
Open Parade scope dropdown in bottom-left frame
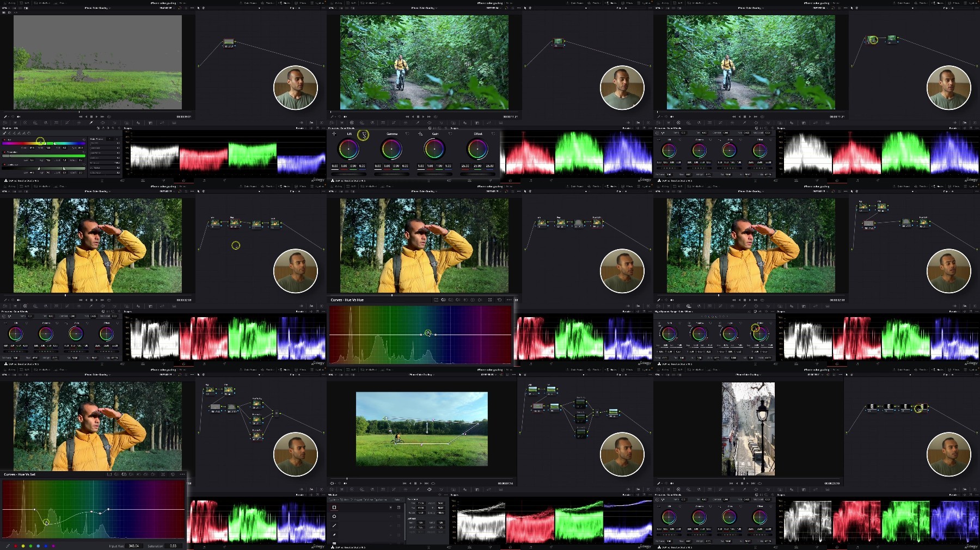point(301,495)
